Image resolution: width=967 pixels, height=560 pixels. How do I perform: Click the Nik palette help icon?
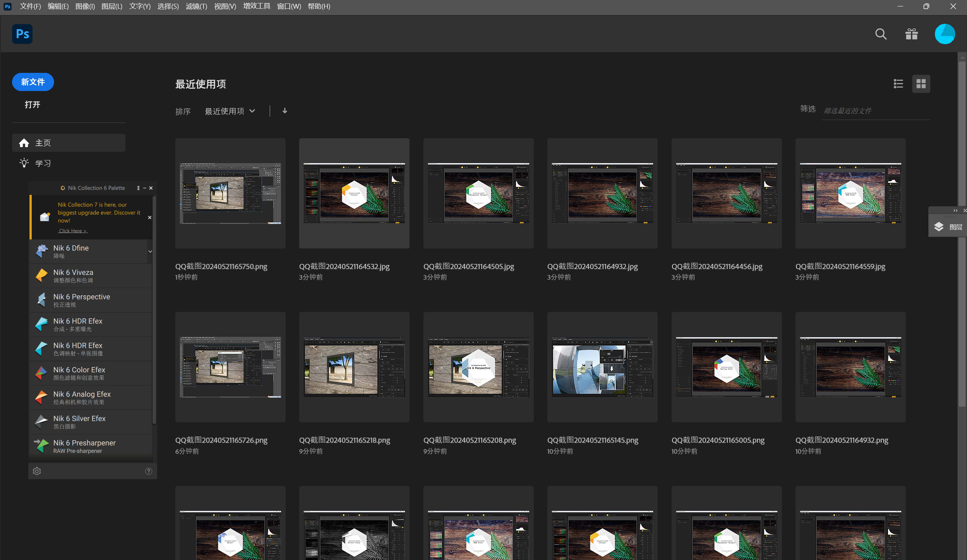[x=148, y=471]
